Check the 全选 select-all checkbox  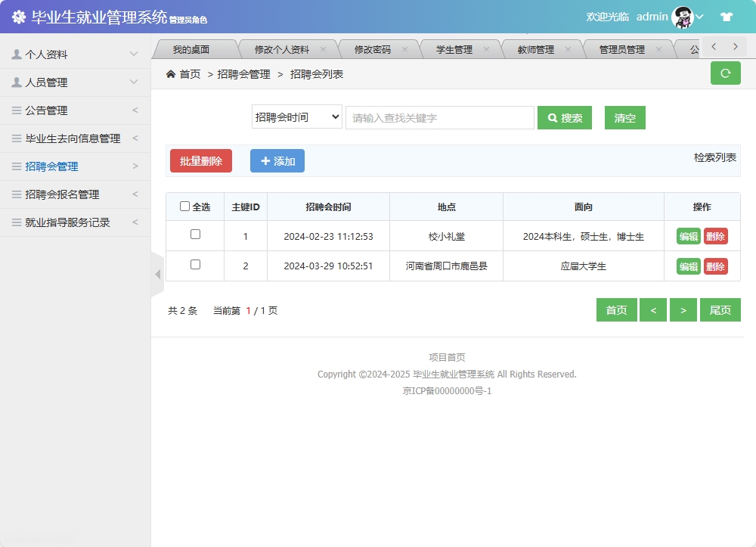[x=184, y=206]
